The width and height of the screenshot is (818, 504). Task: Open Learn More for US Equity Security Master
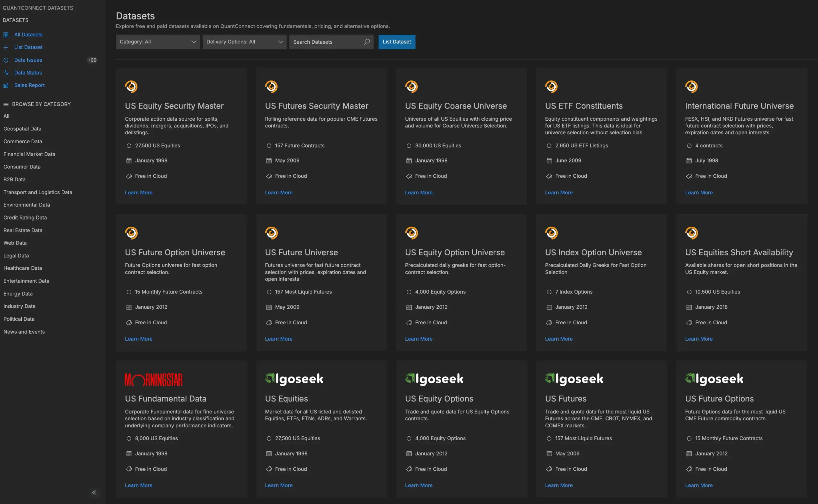pos(138,193)
